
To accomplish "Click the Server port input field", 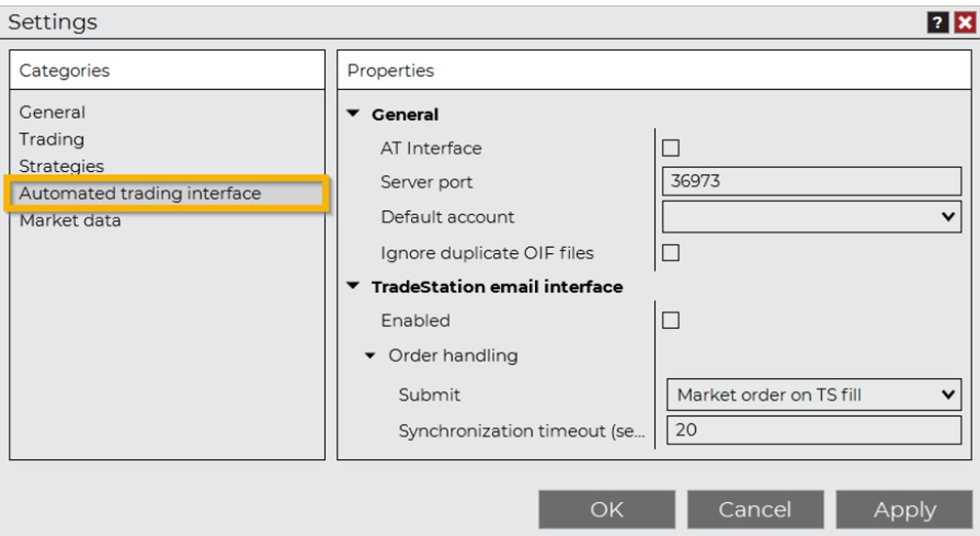I will [812, 182].
